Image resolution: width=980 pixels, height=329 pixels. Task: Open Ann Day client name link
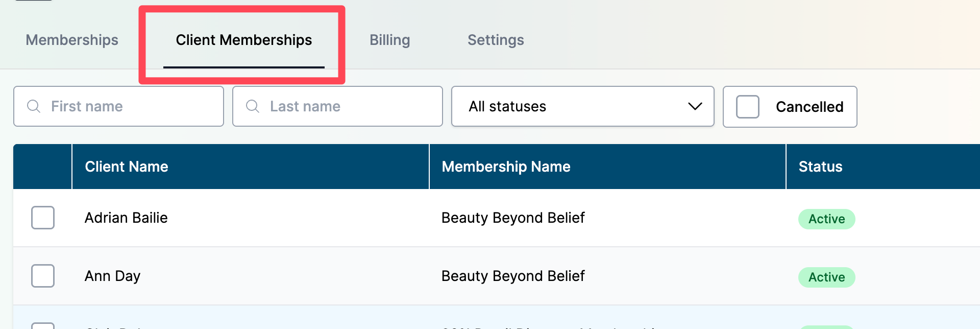tap(112, 276)
